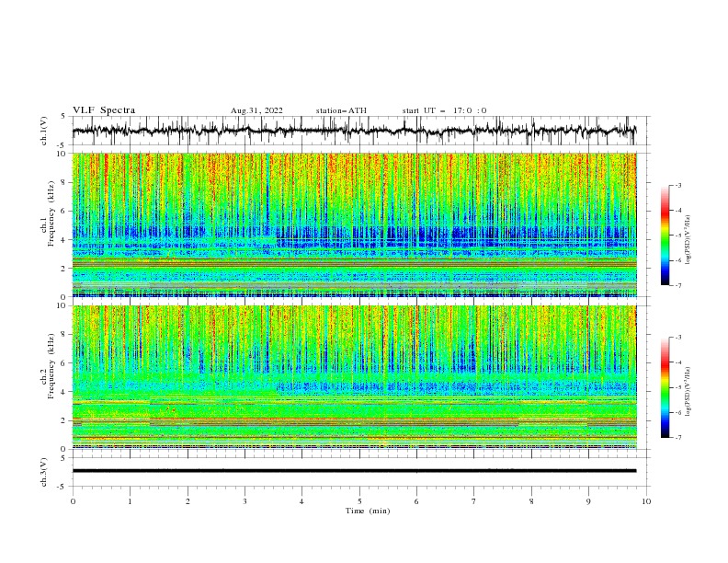Click the 'ch.3(V)' axis label

[x=44, y=472]
